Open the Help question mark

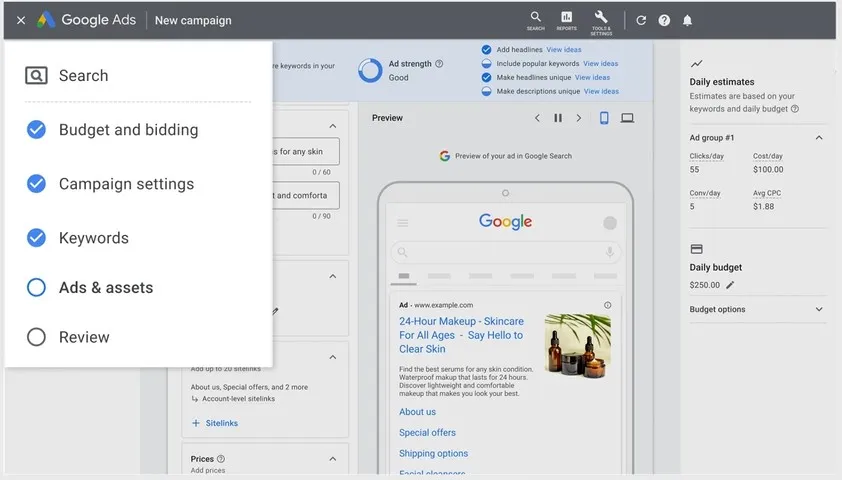click(x=664, y=20)
